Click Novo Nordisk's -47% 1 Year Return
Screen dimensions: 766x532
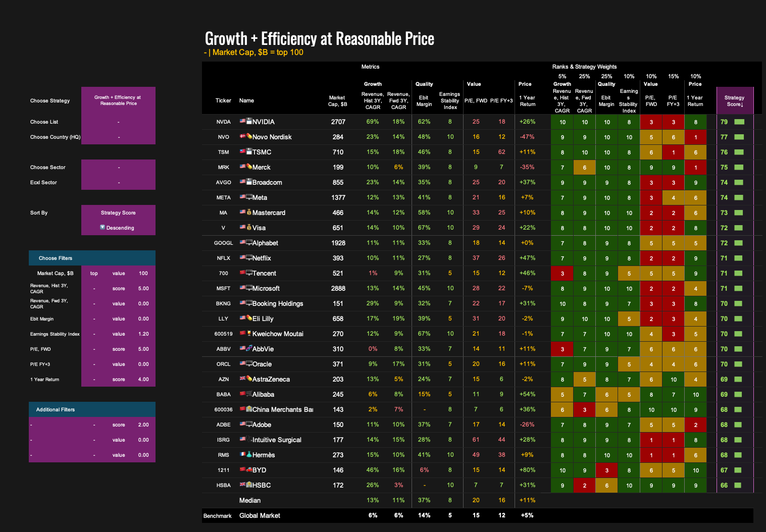tap(527, 137)
